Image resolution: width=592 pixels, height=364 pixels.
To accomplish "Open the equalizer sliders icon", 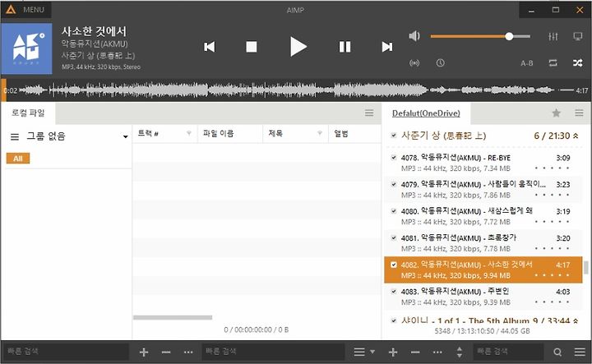I will (x=553, y=37).
